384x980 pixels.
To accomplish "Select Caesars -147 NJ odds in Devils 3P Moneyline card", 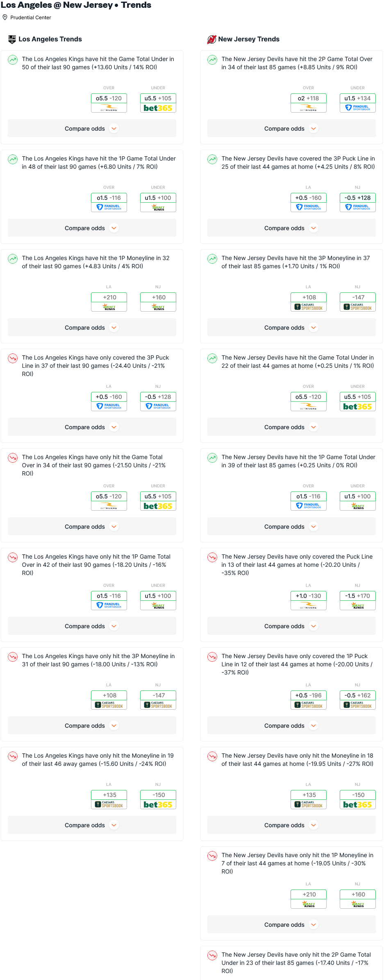I will (x=357, y=302).
